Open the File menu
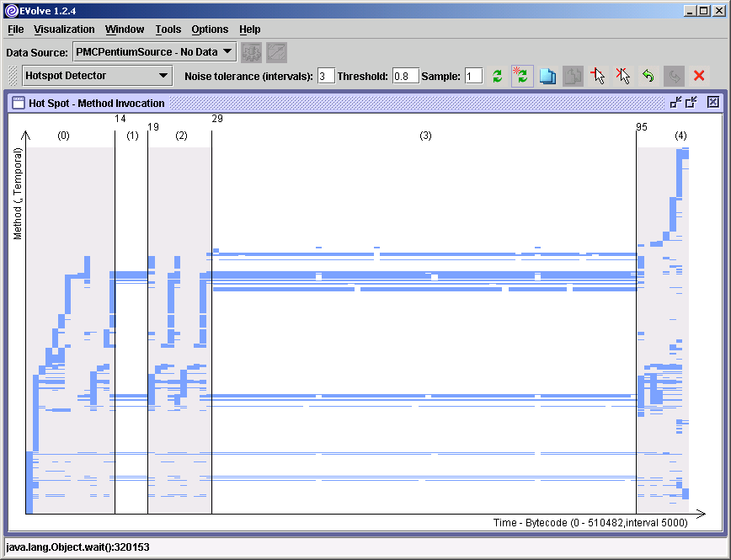731x560 pixels. [x=15, y=29]
